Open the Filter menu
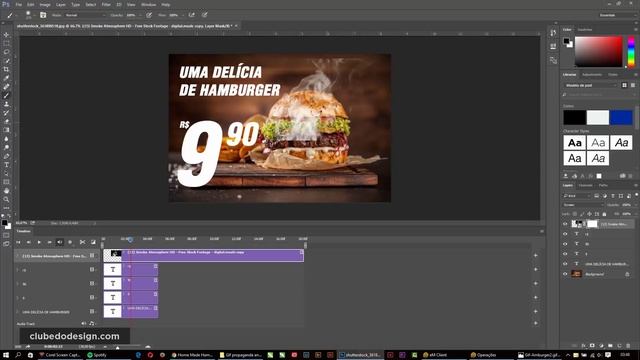The width and height of the screenshot is (640, 360). click(x=106, y=4)
